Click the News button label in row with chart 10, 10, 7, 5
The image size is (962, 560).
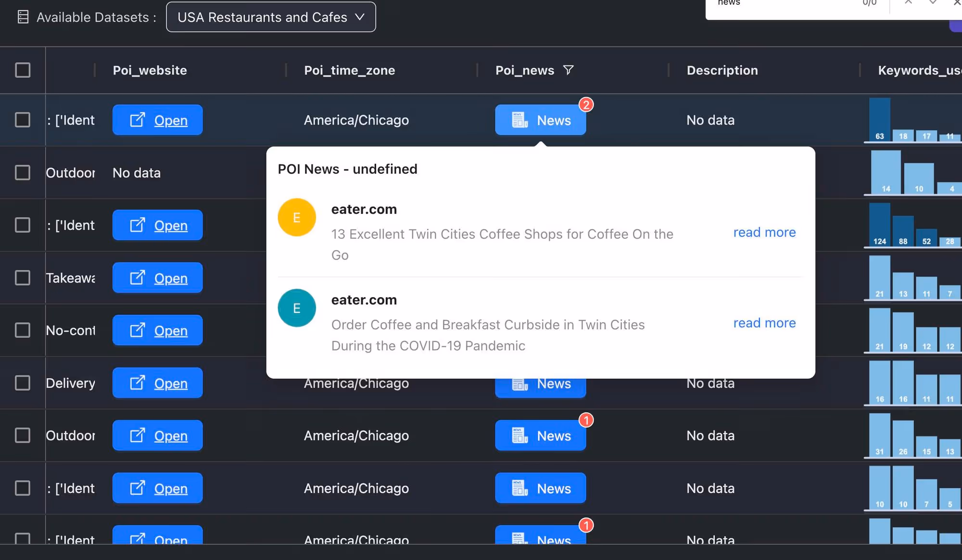pyautogui.click(x=554, y=489)
